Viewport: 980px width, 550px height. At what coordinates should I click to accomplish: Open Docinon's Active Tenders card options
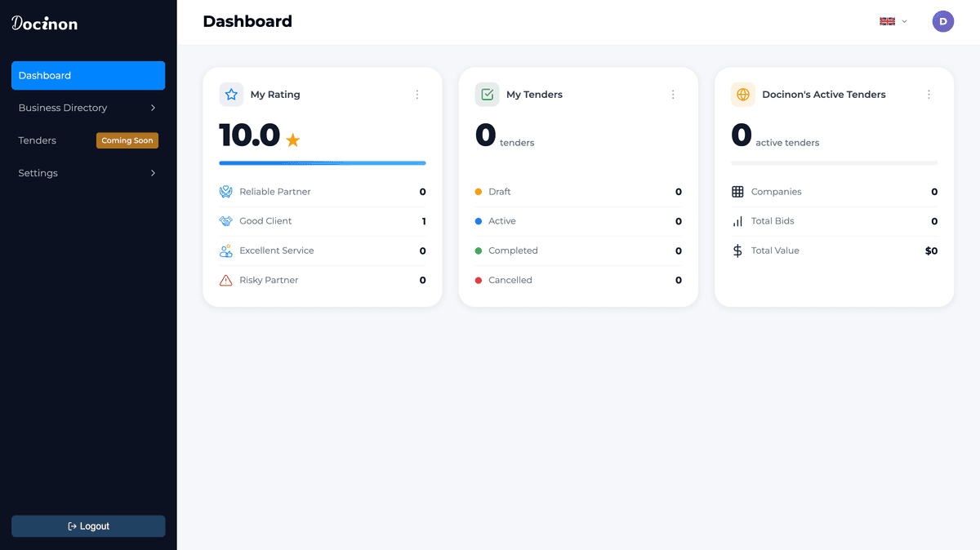pos(929,95)
